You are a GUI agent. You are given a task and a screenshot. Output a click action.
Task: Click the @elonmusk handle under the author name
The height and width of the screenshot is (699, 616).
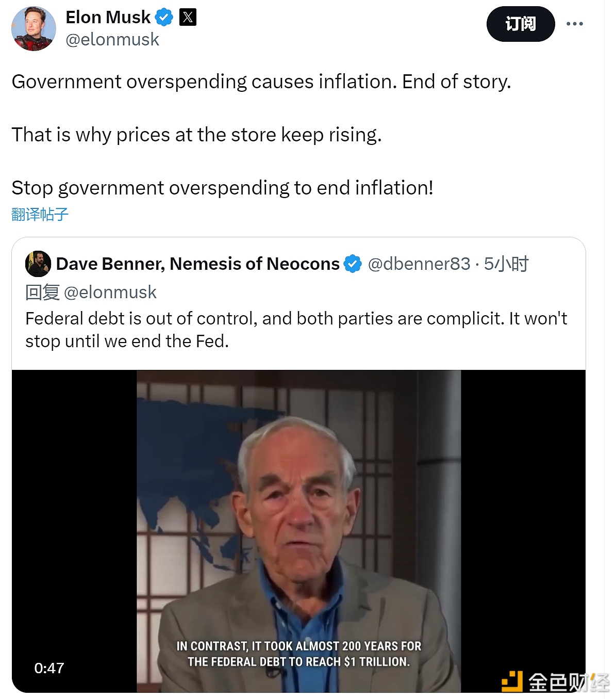(112, 40)
